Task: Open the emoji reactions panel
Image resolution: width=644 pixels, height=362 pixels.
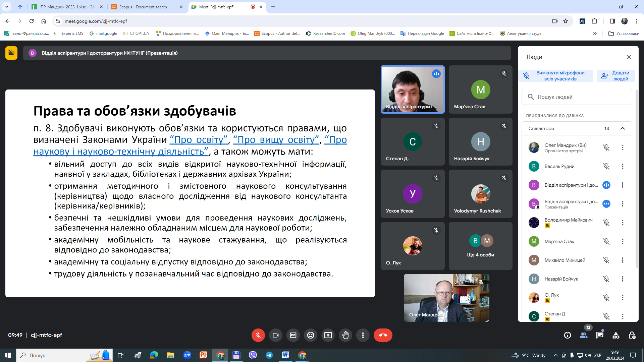Action: (x=311, y=335)
